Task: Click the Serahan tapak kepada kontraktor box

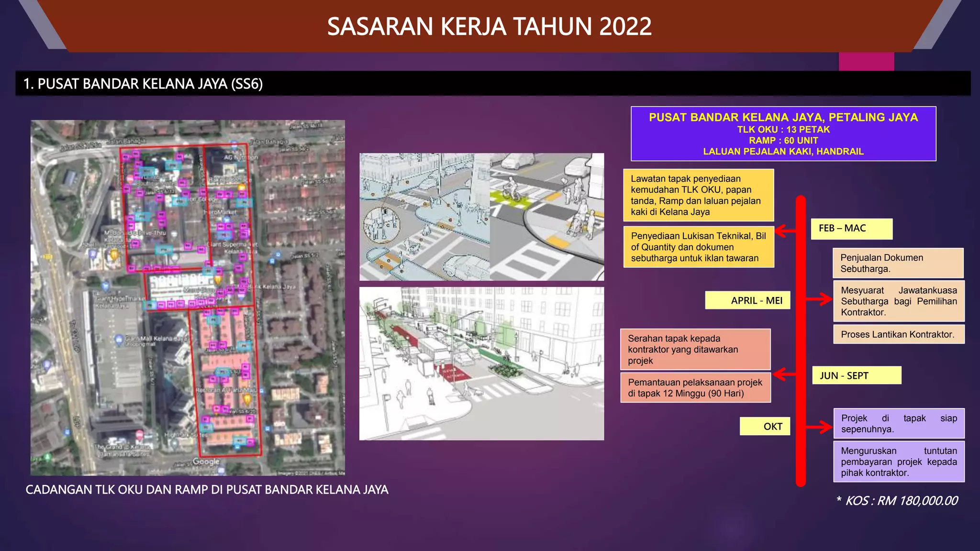Action: coord(695,349)
